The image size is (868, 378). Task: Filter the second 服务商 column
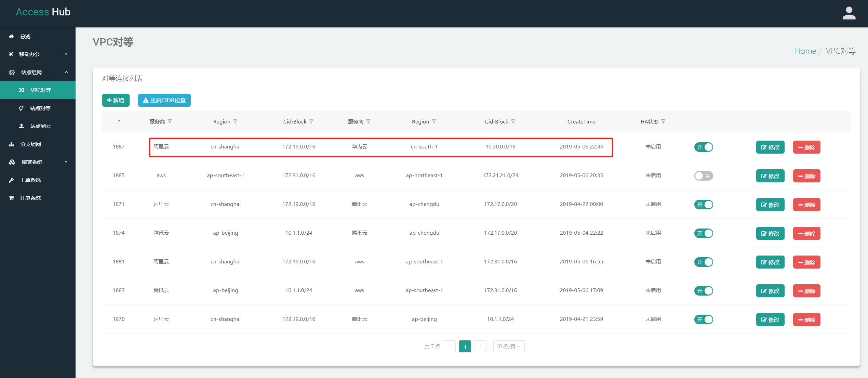pyautogui.click(x=368, y=121)
